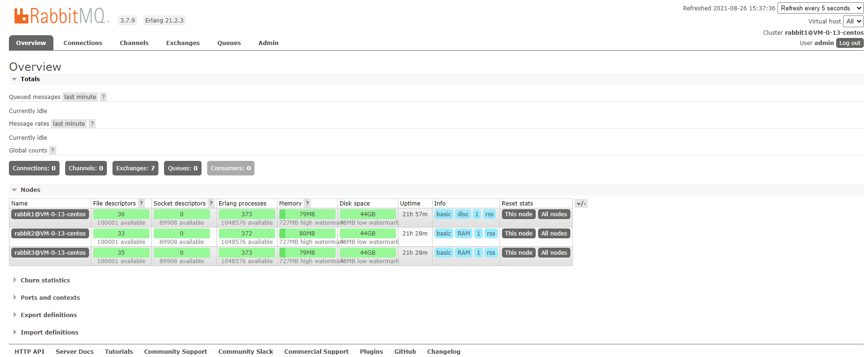The width and height of the screenshot is (868, 357).
Task: Open the refresh interval dropdown
Action: tap(820, 8)
